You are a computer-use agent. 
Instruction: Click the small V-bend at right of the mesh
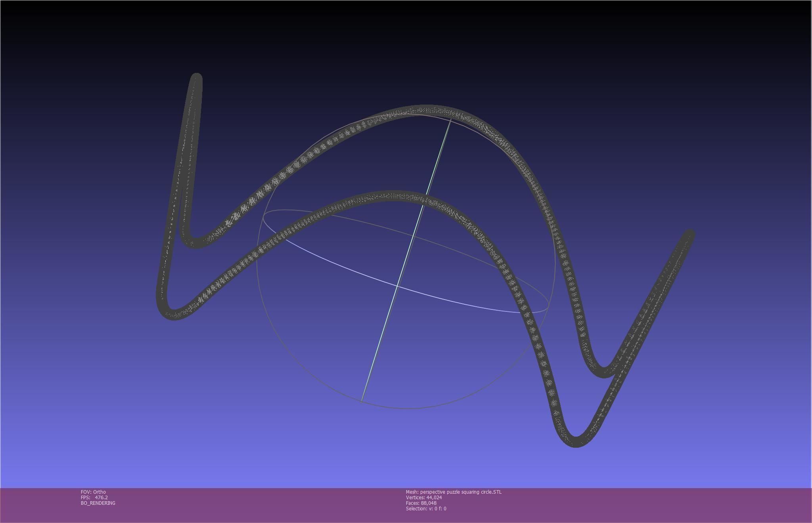click(603, 372)
